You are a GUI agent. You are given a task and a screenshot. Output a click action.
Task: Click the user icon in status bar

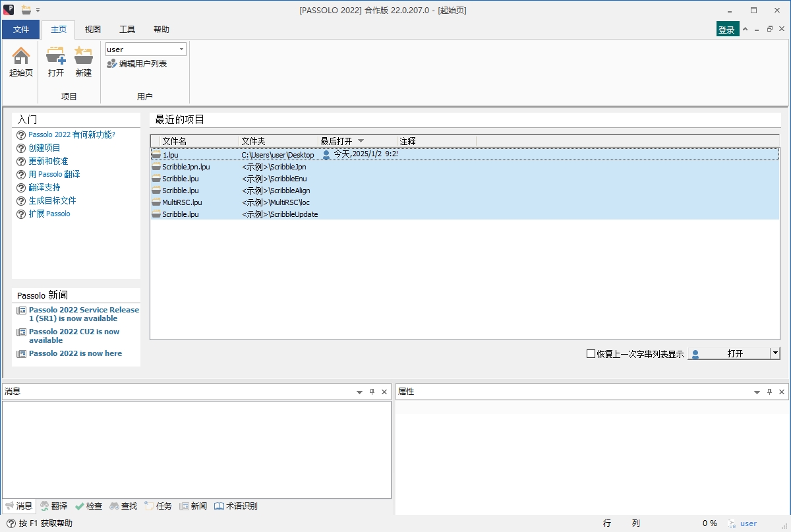click(x=732, y=523)
